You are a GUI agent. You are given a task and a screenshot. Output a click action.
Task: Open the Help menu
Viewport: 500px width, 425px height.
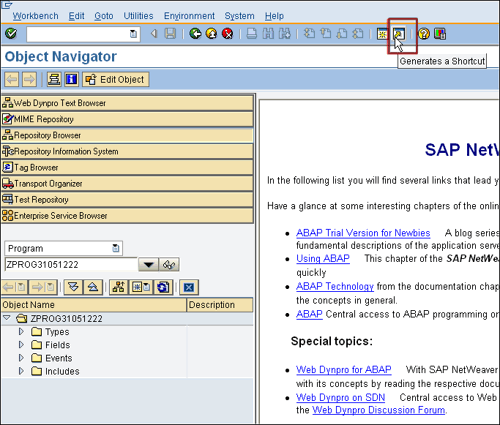point(274,16)
